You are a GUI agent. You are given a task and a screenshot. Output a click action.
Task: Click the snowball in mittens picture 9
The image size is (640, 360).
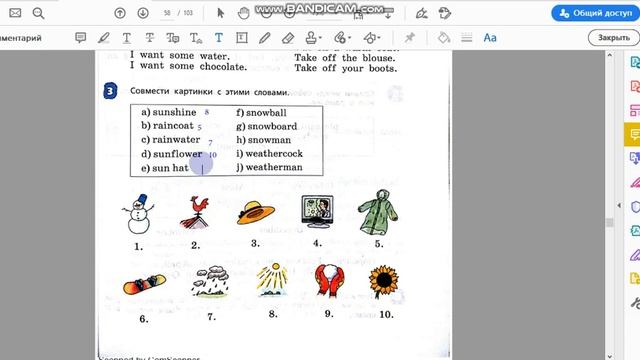pyautogui.click(x=329, y=280)
